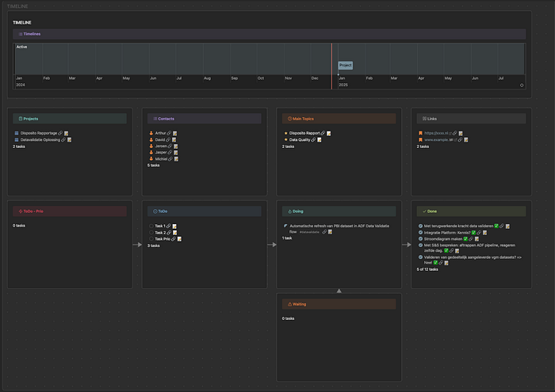Select the Project item on the timeline
555x392 pixels.
point(345,66)
